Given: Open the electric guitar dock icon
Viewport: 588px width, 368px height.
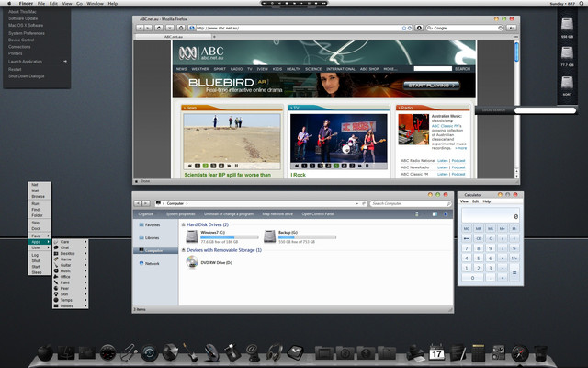Looking at the screenshot, I should click(191, 352).
